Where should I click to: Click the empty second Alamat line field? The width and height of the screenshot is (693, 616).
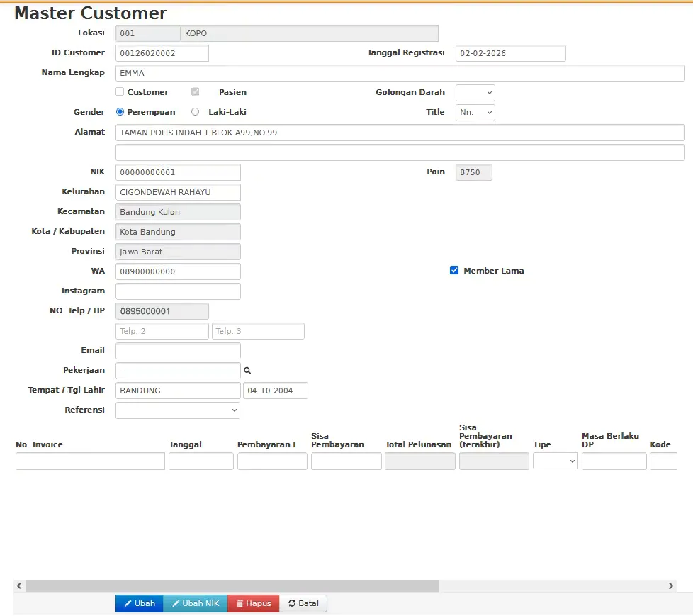400,152
